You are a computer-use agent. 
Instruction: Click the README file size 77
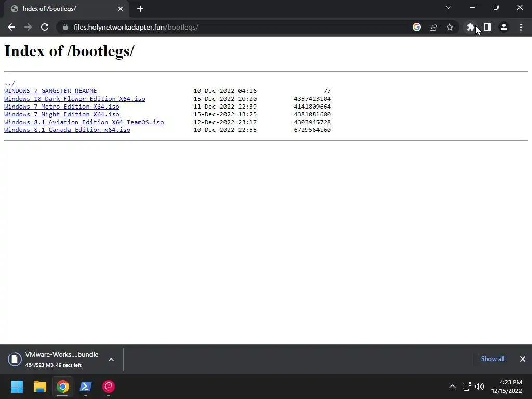point(327,91)
